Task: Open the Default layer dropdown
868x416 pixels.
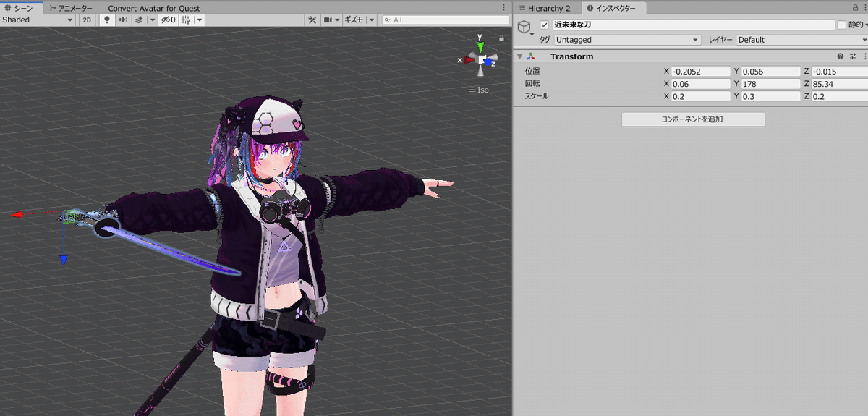Action: click(802, 40)
